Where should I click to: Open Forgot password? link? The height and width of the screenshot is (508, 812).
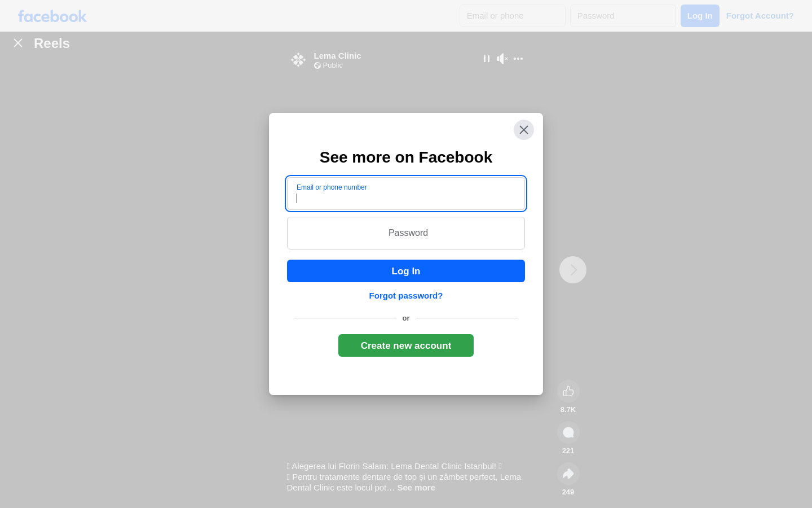pos(406,296)
